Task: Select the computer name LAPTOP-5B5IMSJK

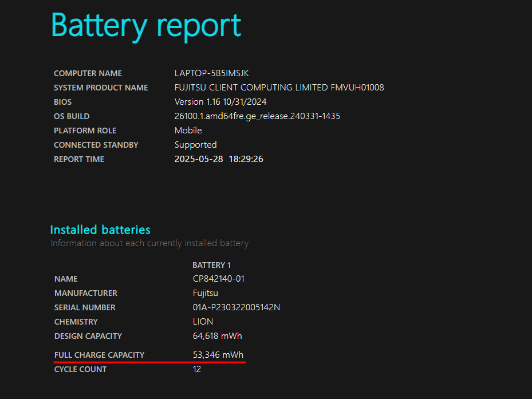Action: pyautogui.click(x=212, y=73)
